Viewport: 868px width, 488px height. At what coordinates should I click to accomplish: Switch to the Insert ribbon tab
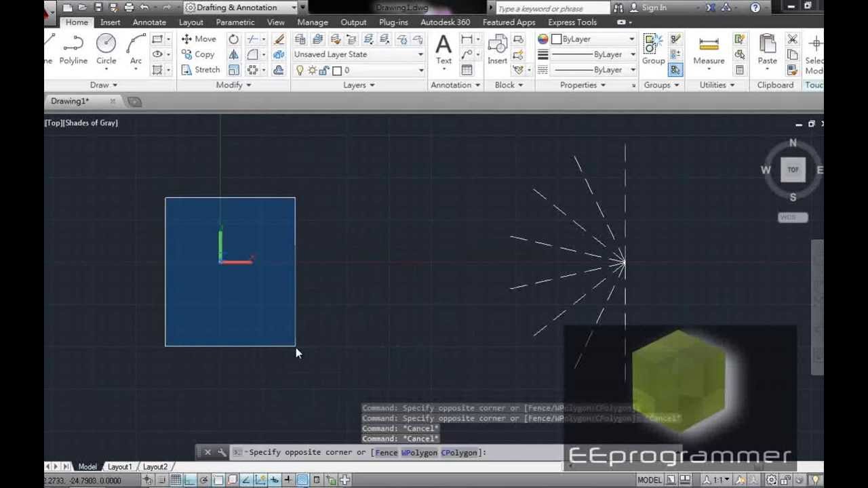pos(110,22)
